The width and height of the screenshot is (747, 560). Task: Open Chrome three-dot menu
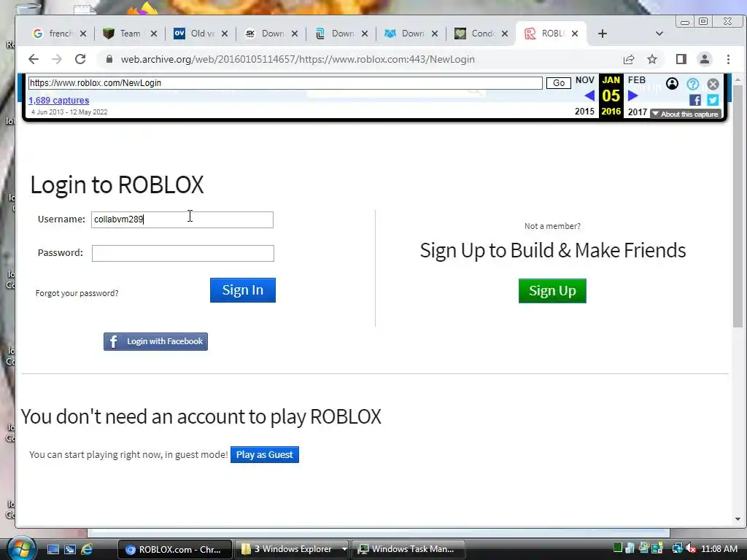[x=729, y=59]
